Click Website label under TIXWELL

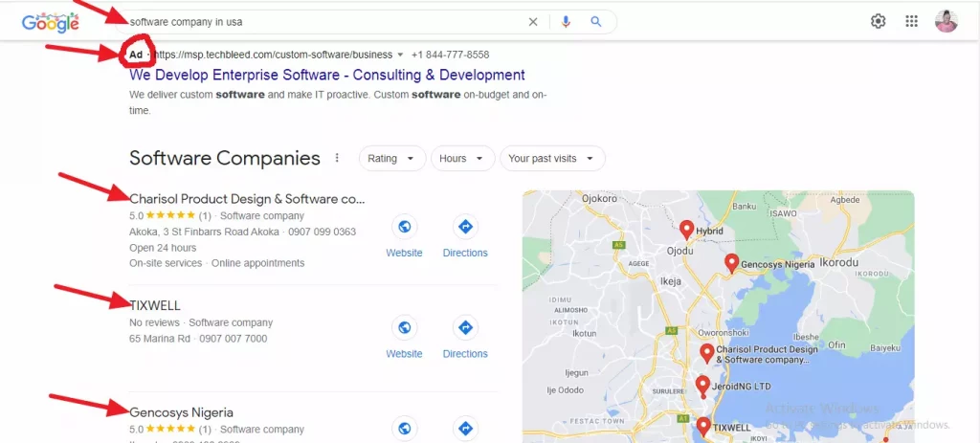(x=405, y=354)
